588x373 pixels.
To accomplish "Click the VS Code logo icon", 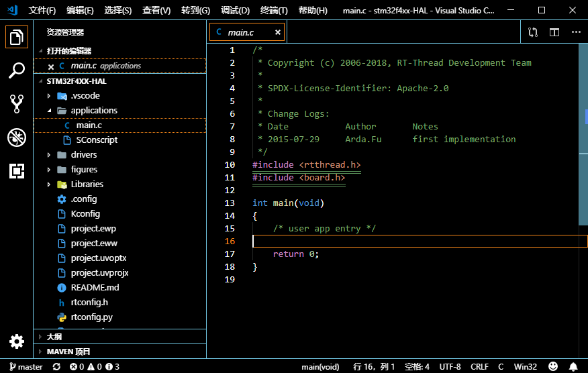I will tap(12, 10).
